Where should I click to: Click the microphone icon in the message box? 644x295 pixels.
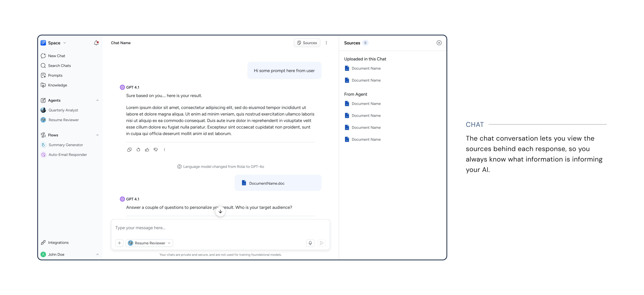coord(310,243)
